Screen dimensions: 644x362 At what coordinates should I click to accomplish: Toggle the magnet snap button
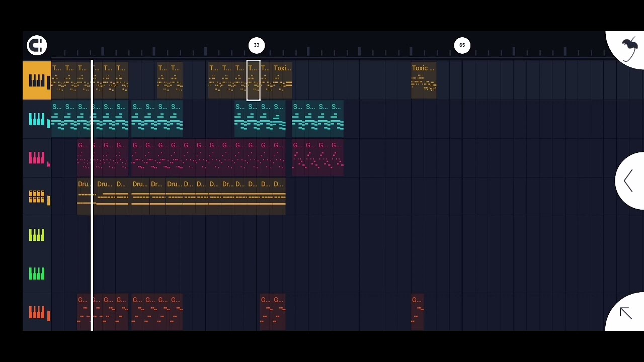pyautogui.click(x=37, y=45)
